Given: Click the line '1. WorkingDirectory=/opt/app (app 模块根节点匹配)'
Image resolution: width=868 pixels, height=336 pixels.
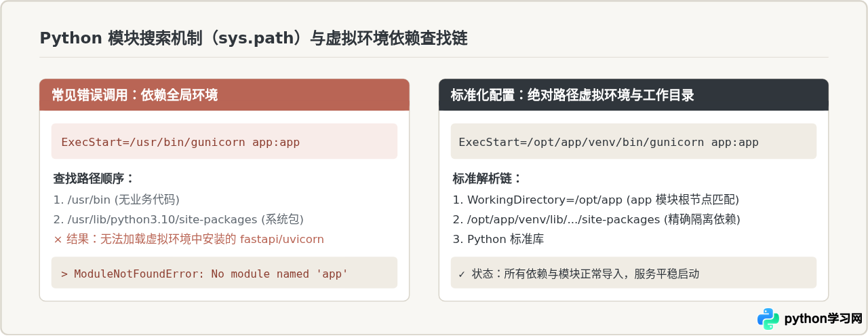Looking at the screenshot, I should point(595,200).
